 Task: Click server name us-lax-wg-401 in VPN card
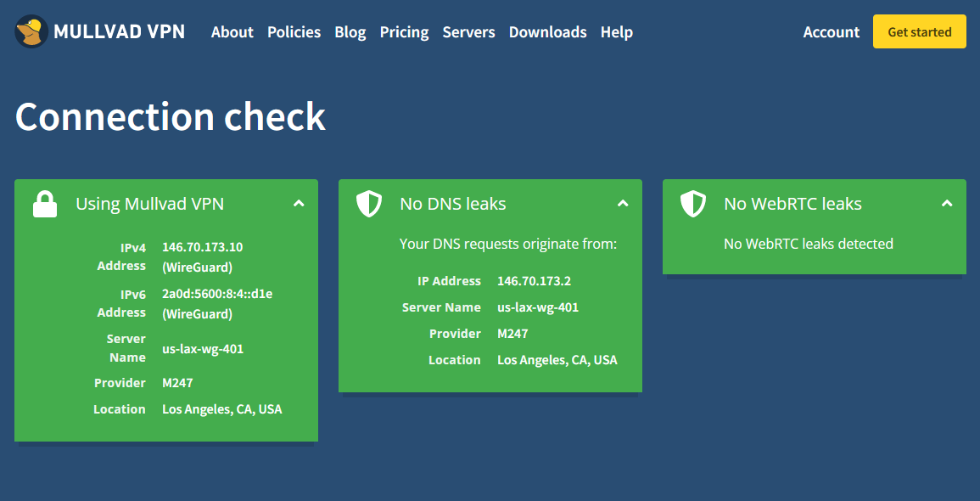[x=203, y=349]
